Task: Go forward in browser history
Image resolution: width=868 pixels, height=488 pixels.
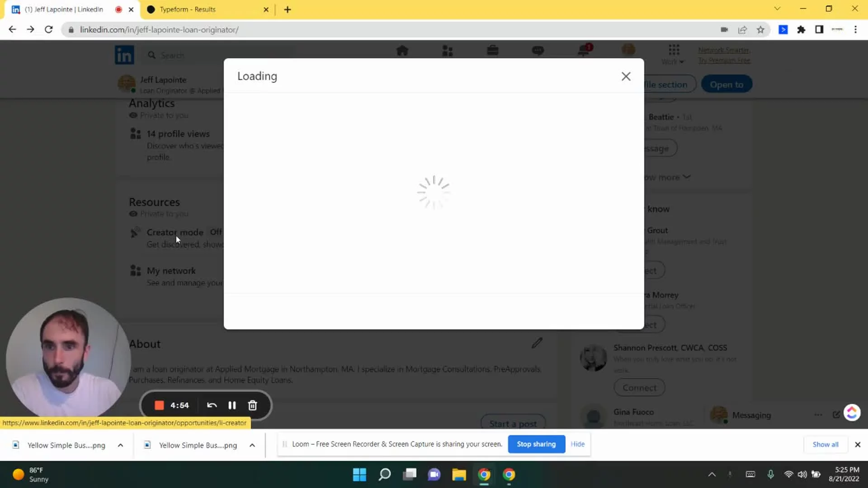Action: (x=30, y=29)
